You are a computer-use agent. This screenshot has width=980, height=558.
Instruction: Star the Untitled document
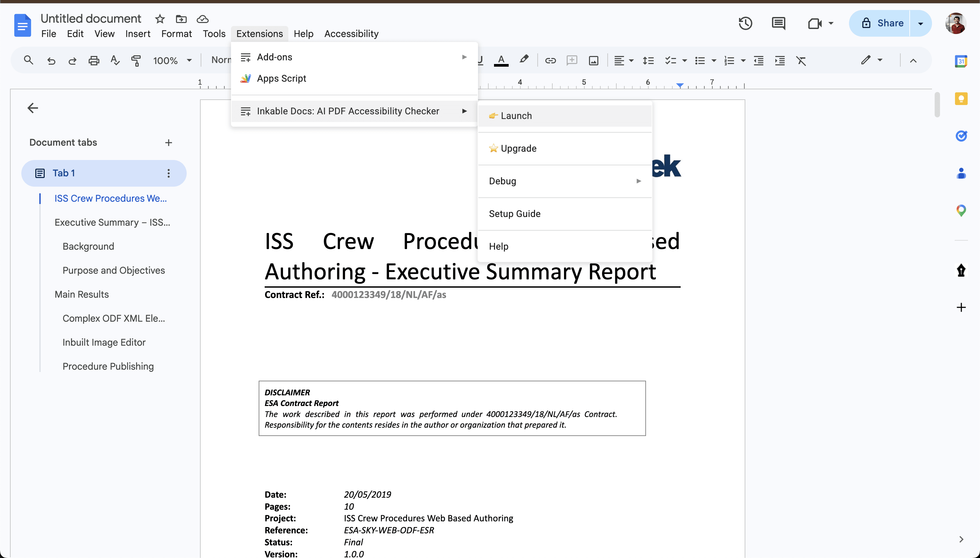click(160, 19)
